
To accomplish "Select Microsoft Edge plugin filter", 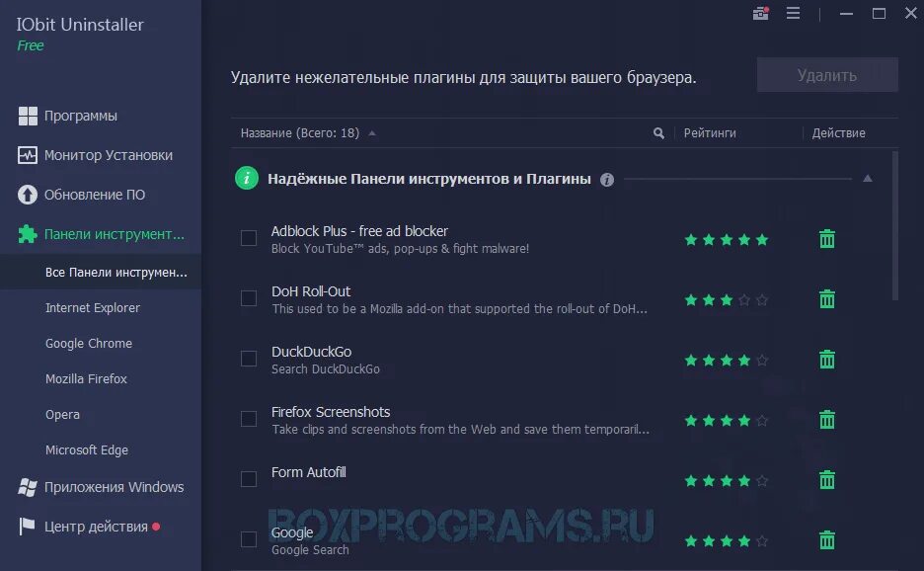I will click(x=87, y=450).
